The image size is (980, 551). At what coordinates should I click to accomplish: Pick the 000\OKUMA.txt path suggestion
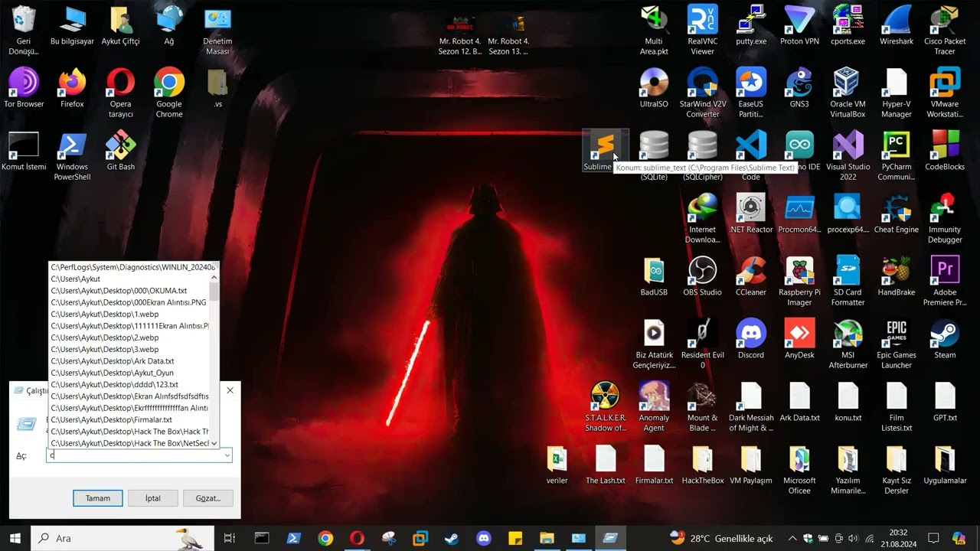point(129,291)
